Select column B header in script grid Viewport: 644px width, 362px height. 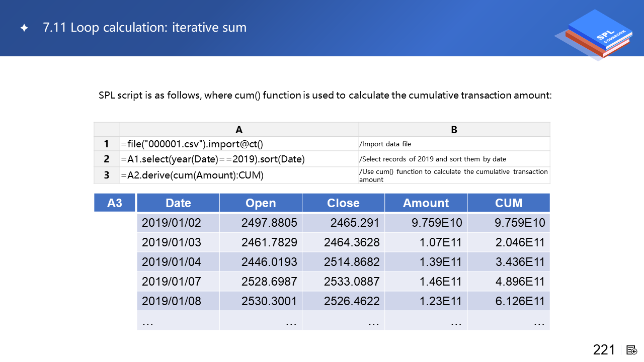click(x=454, y=130)
